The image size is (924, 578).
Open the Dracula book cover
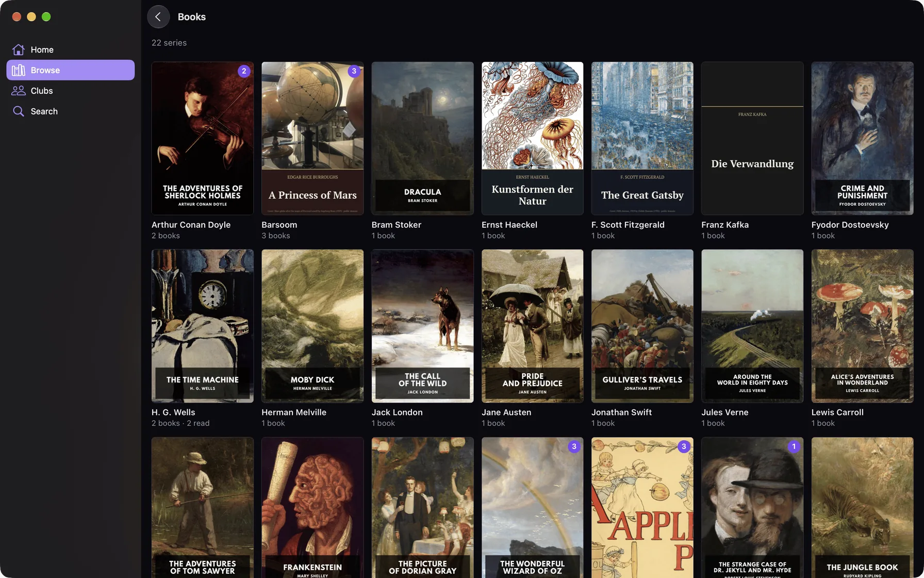422,138
